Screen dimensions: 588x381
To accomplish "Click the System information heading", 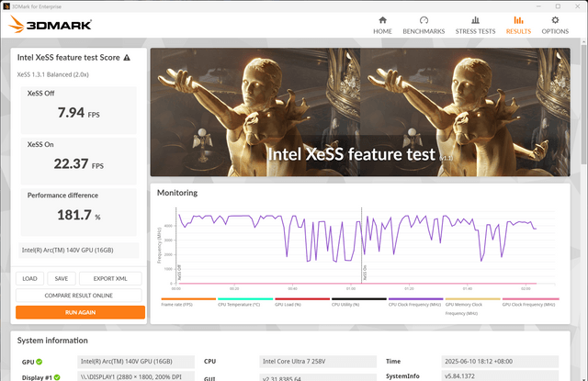I will 52,341.
